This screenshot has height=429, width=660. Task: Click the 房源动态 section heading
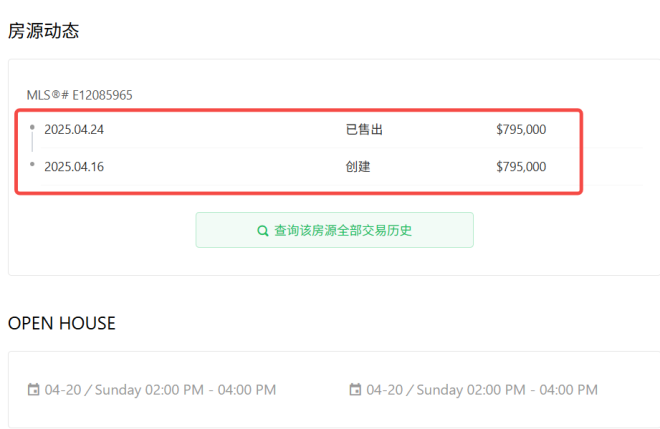[44, 31]
